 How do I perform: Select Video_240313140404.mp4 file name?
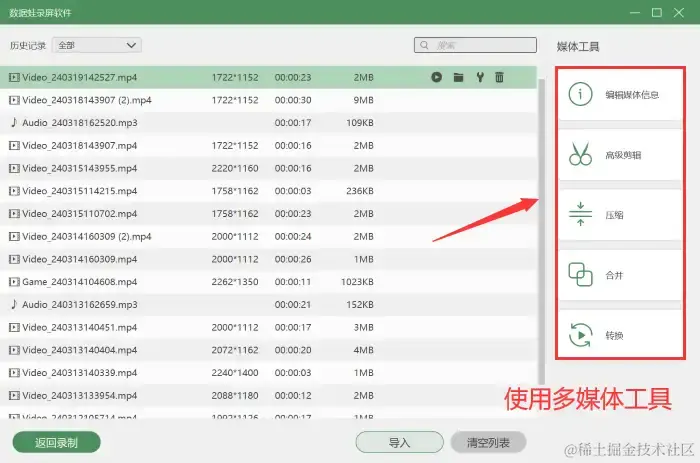(79, 350)
